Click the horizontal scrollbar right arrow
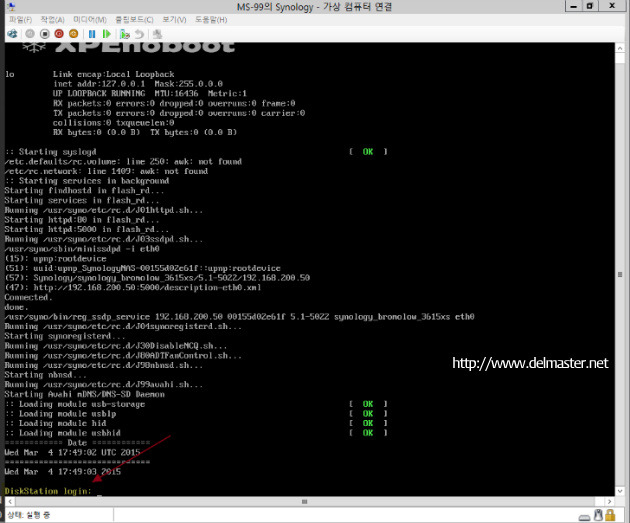Screen dimensions: 630x523 click(x=610, y=501)
